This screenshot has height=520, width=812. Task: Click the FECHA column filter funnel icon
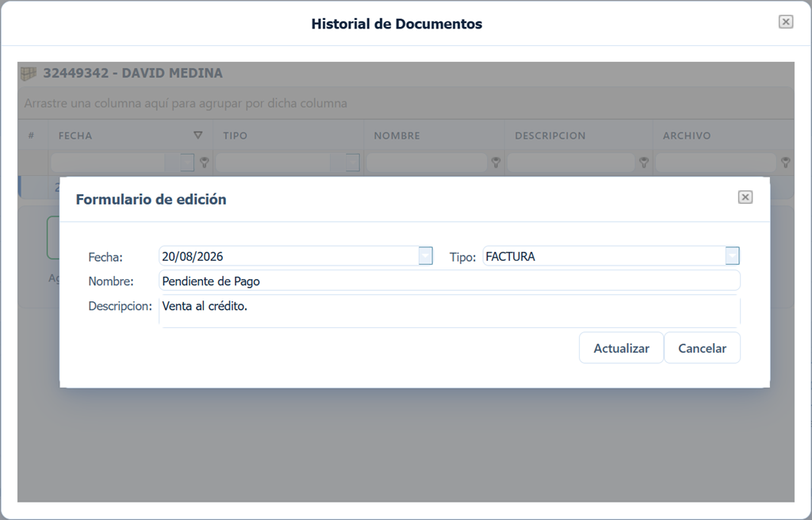click(205, 162)
